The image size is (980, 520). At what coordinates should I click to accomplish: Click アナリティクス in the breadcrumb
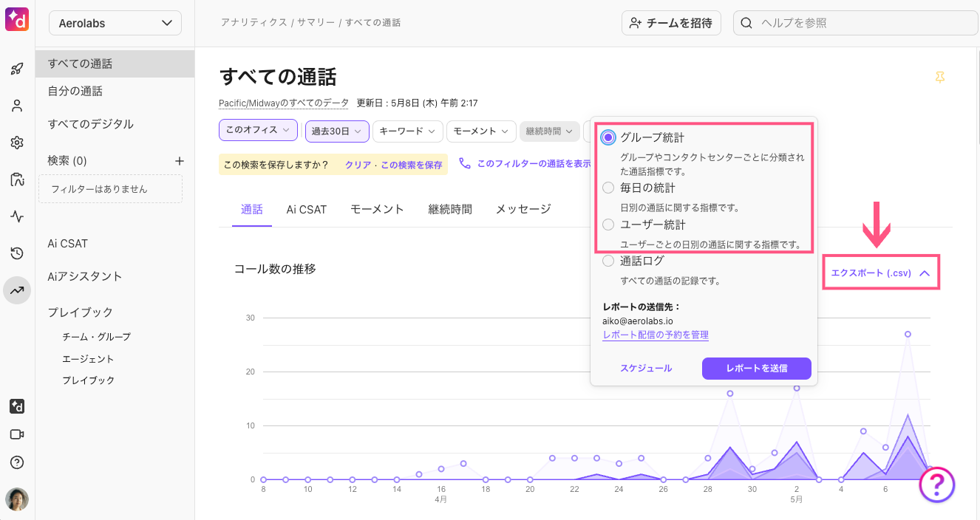pos(253,23)
